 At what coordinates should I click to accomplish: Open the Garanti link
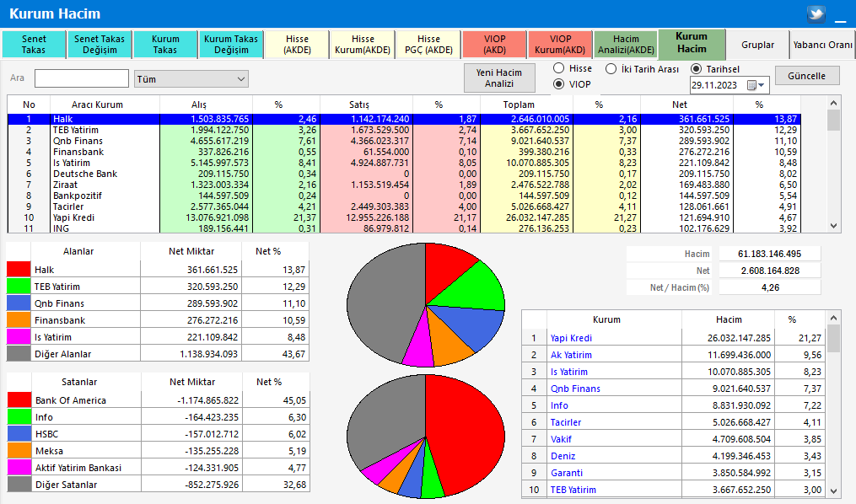coord(566,474)
